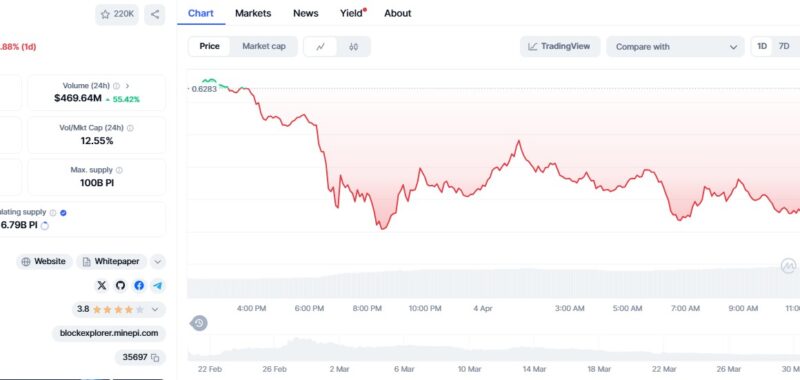Image resolution: width=800 pixels, height=380 pixels.
Task: Open the Telegram channel icon
Action: coord(158,286)
